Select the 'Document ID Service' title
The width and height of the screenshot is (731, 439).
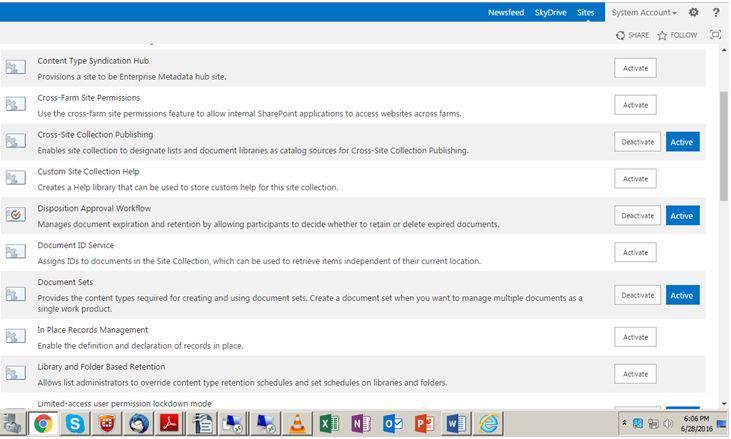pos(76,245)
